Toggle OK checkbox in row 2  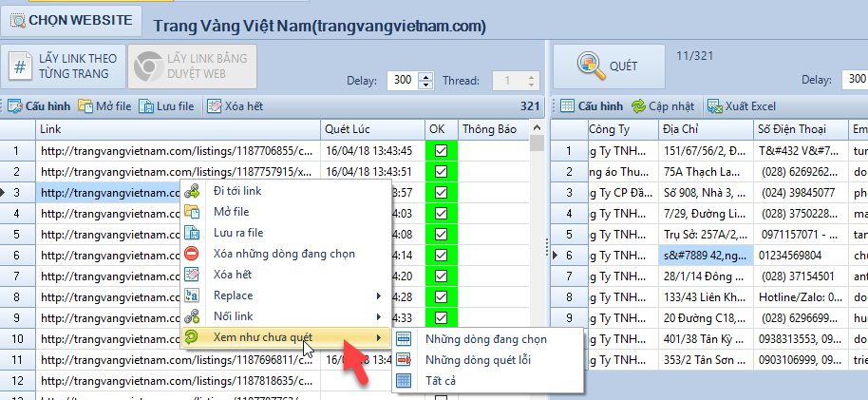[x=442, y=172]
